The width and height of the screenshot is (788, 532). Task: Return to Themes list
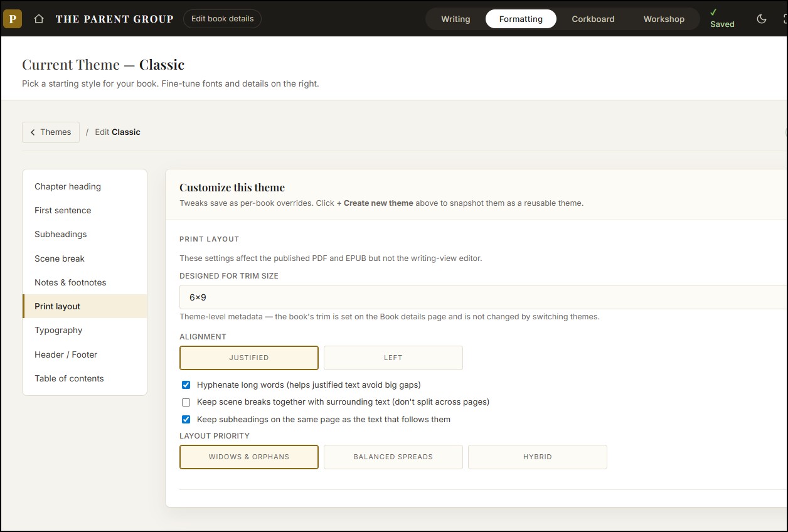click(51, 132)
